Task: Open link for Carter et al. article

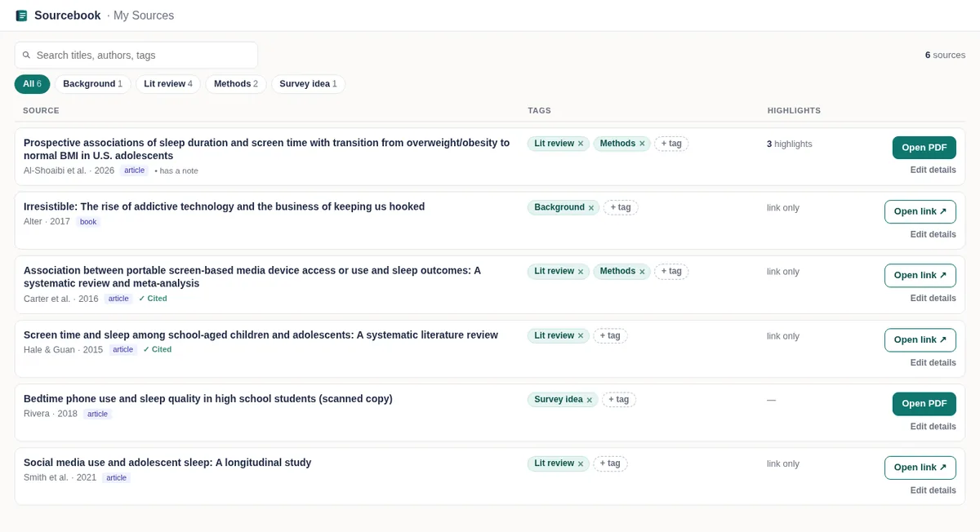Action: 920,275
